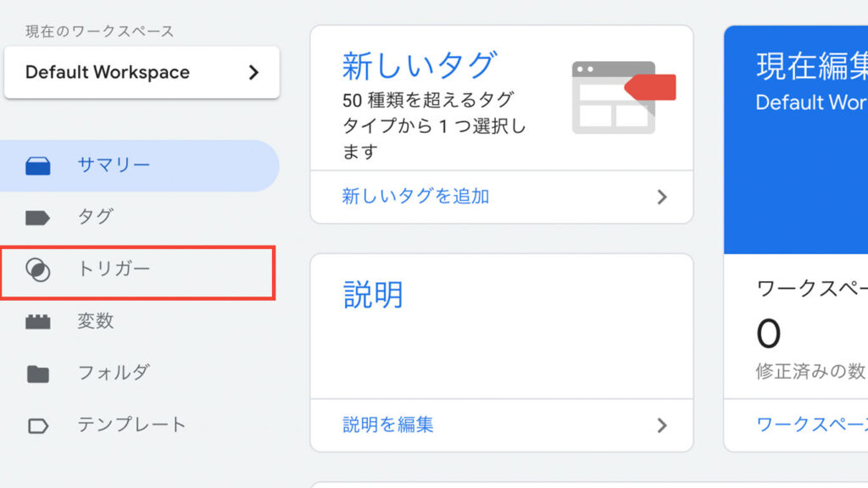Go to 変数 section
868x488 pixels.
pyautogui.click(x=95, y=321)
